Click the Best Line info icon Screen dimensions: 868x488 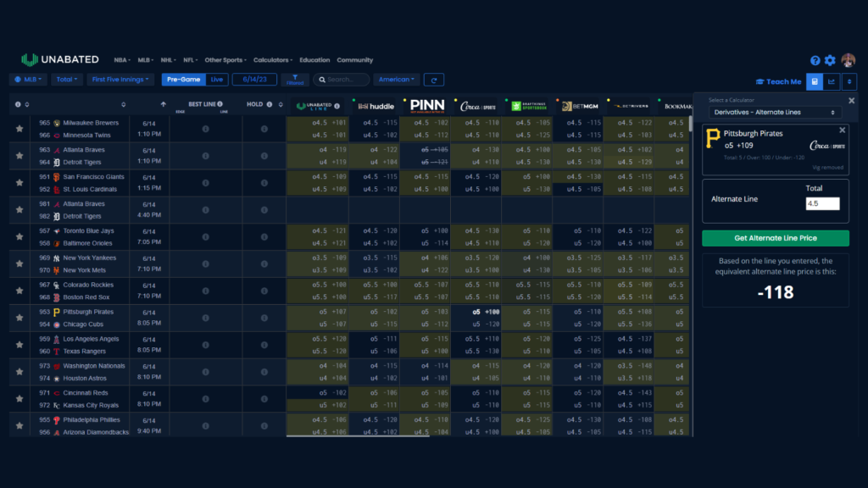coord(220,104)
